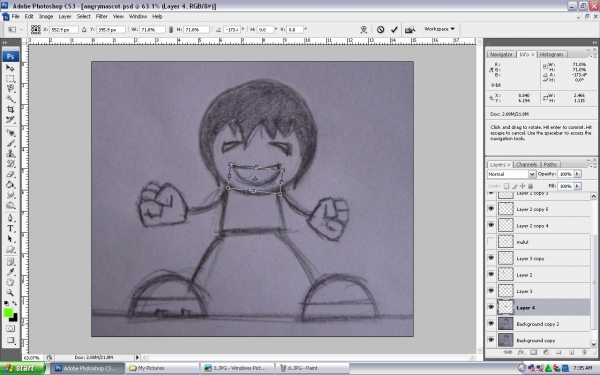Cancel the transform in the options bar
This screenshot has height=375, width=600.
[380, 29]
